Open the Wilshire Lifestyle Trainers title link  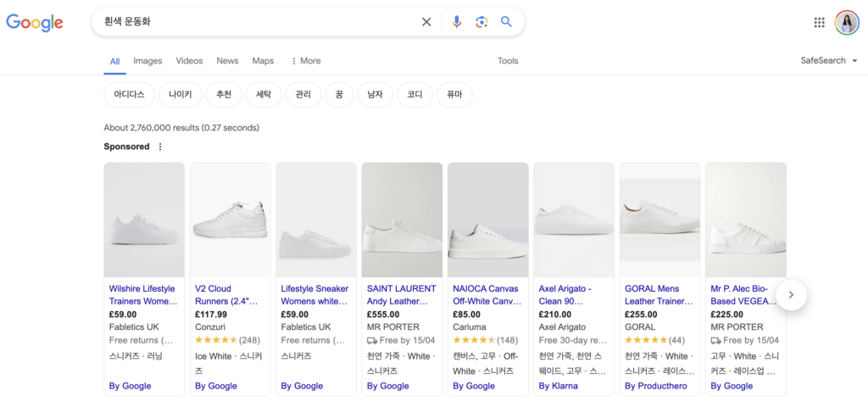click(x=142, y=295)
